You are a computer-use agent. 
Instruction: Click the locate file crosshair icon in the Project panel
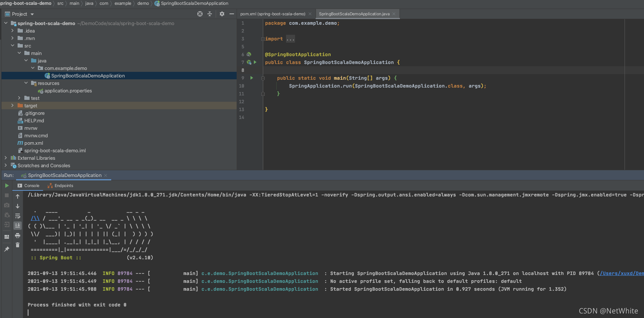click(200, 14)
